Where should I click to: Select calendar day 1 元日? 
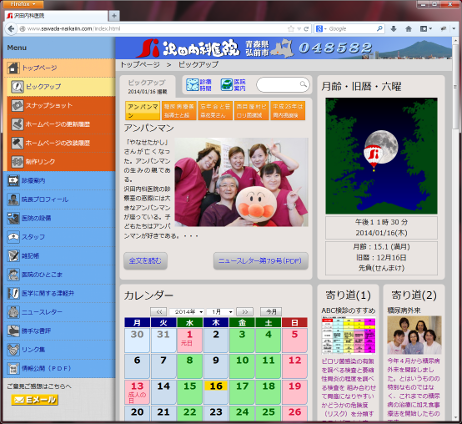190,340
